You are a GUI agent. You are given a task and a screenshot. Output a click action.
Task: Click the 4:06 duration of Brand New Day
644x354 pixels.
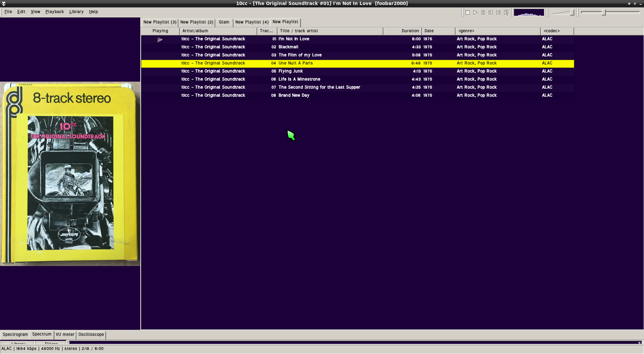coord(416,95)
